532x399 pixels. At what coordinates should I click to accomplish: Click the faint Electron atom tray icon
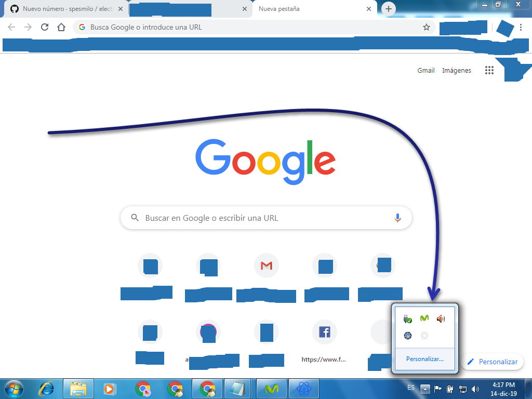point(424,336)
